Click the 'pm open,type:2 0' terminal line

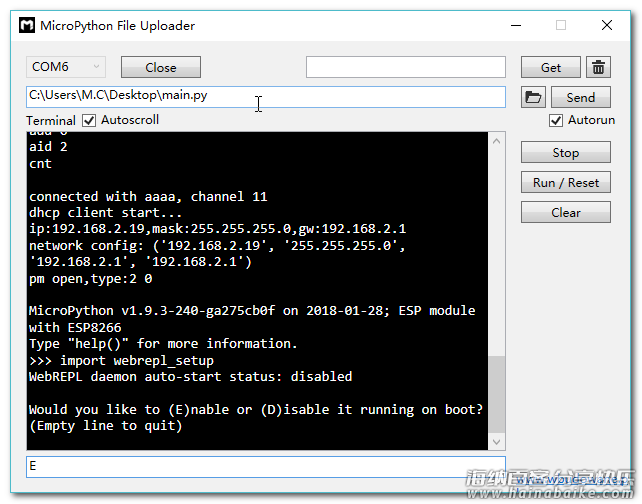tap(90, 279)
